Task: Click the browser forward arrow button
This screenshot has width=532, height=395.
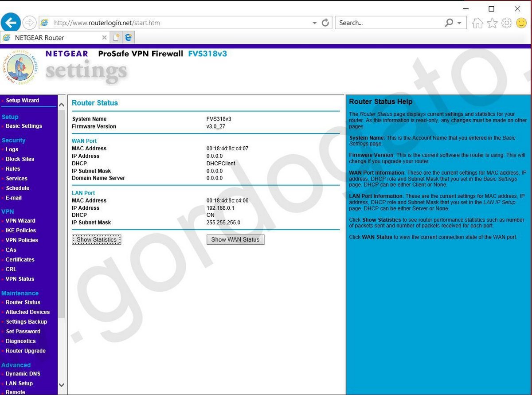Action: pyautogui.click(x=29, y=23)
